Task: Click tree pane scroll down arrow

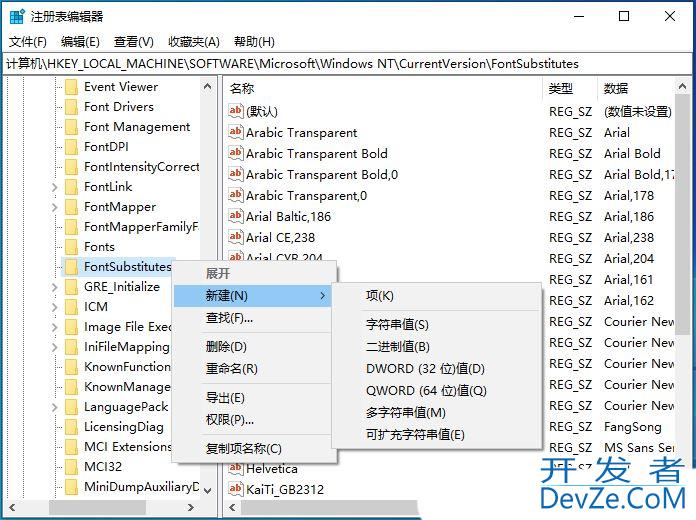Action: pyautogui.click(x=207, y=490)
